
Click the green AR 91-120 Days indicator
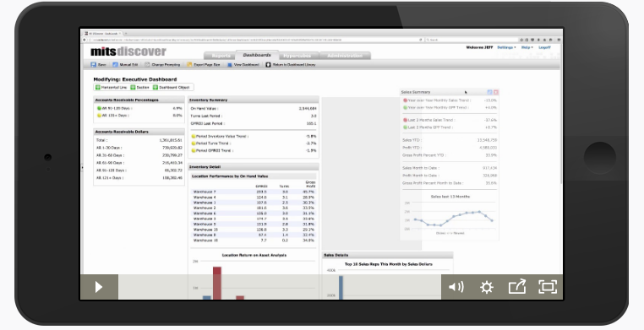tap(99, 108)
